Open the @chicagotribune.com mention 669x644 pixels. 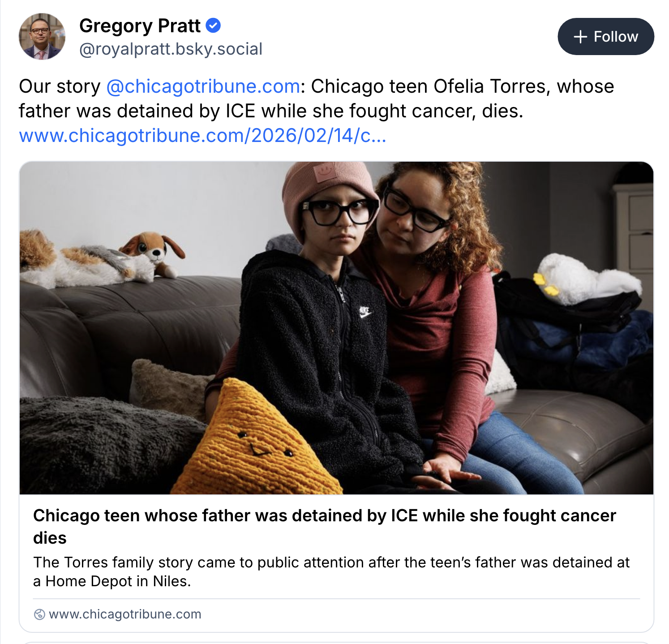click(x=203, y=86)
